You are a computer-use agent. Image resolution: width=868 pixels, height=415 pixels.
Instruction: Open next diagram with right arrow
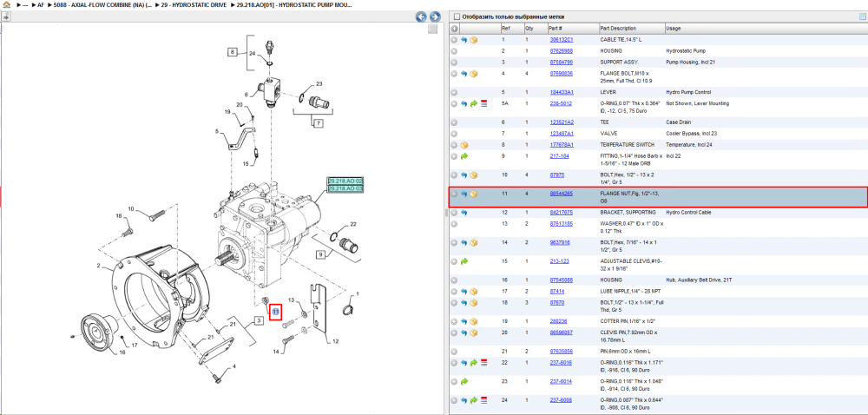(435, 17)
